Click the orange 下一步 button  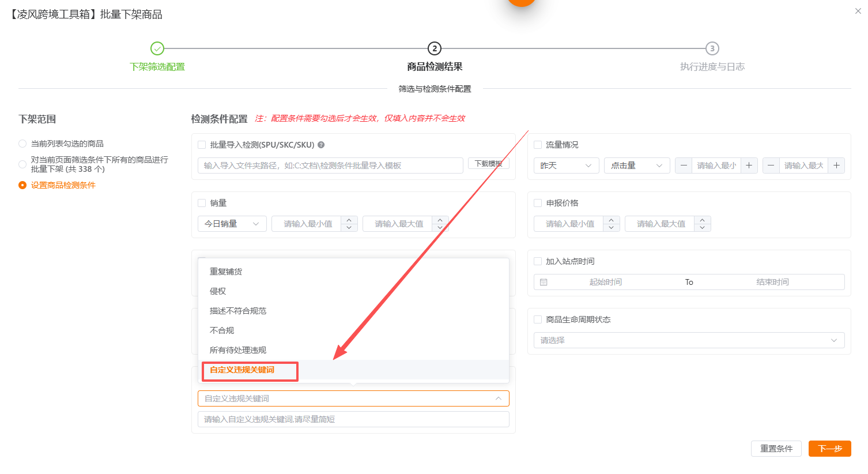click(x=830, y=449)
